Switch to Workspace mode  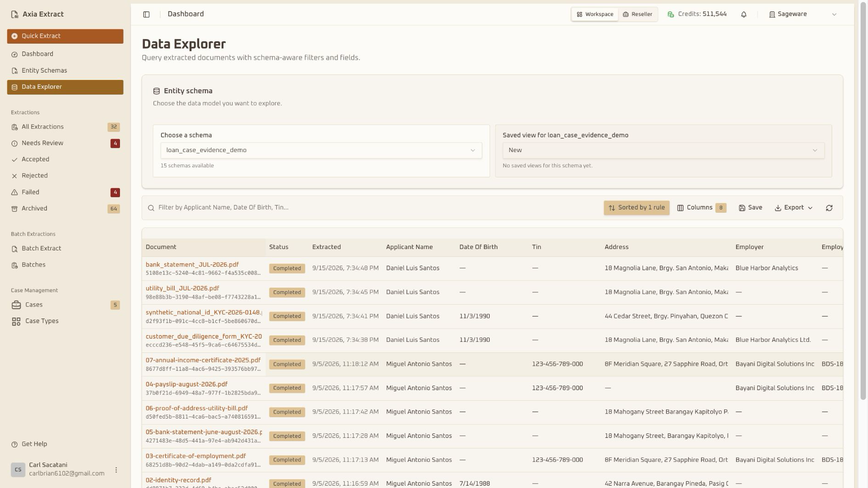click(595, 14)
